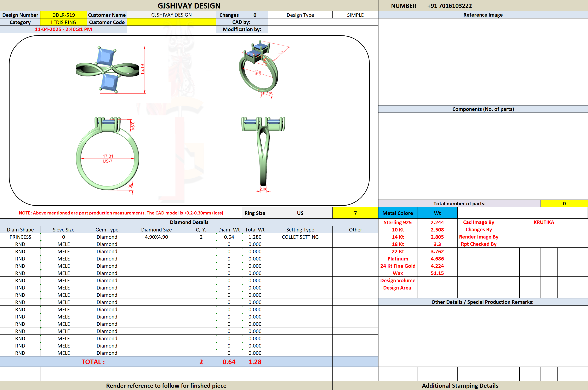
Task: Select the Components (No. of parts) header
Action: [483, 109]
